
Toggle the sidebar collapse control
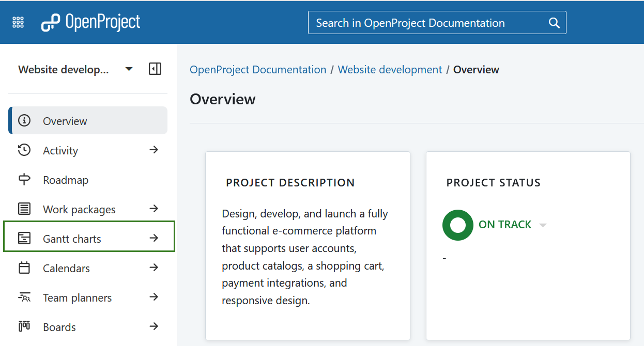pos(155,69)
